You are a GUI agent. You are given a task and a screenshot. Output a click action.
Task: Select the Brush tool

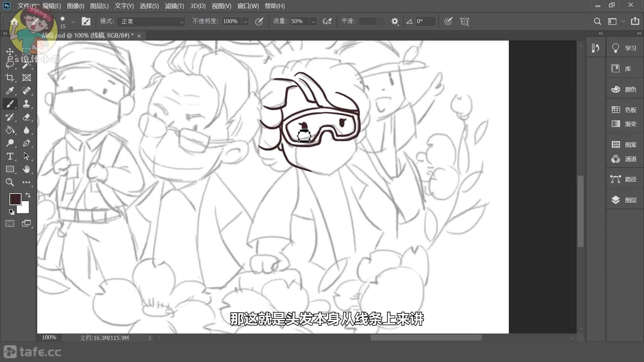tap(10, 104)
